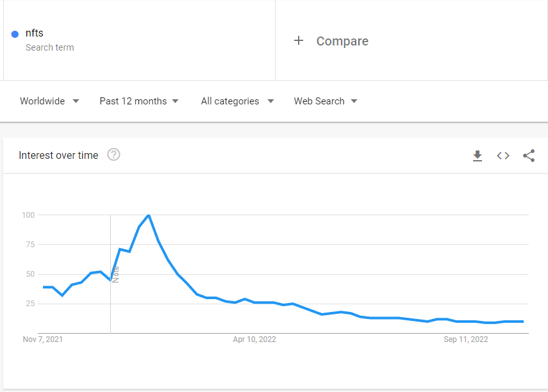
Task: Click the Sep 11, 2022 axis label
Action: pos(466,339)
